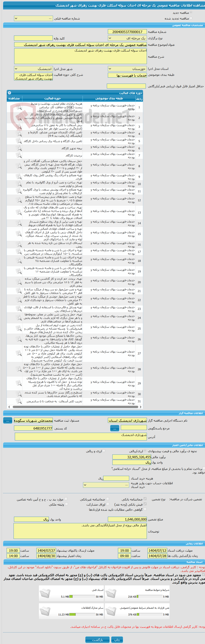Screen dimensions: 205x644
Task: Open the متن قرارداد folder icon
Action: tap(111, 611)
